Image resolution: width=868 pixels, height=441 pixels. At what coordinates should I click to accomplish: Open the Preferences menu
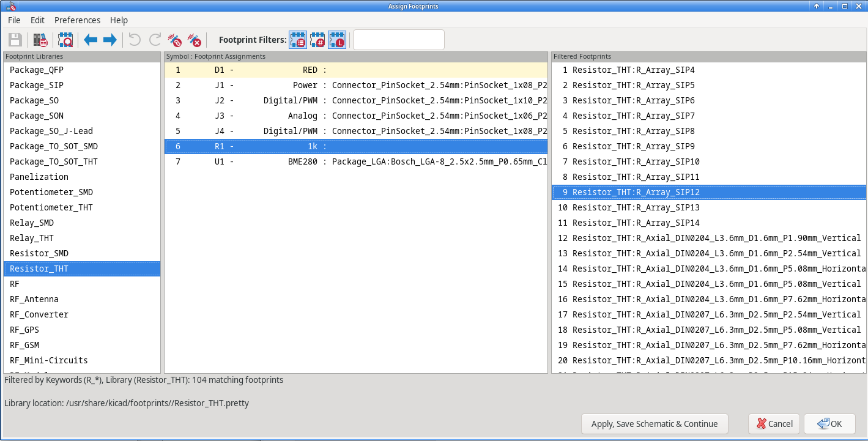point(77,20)
